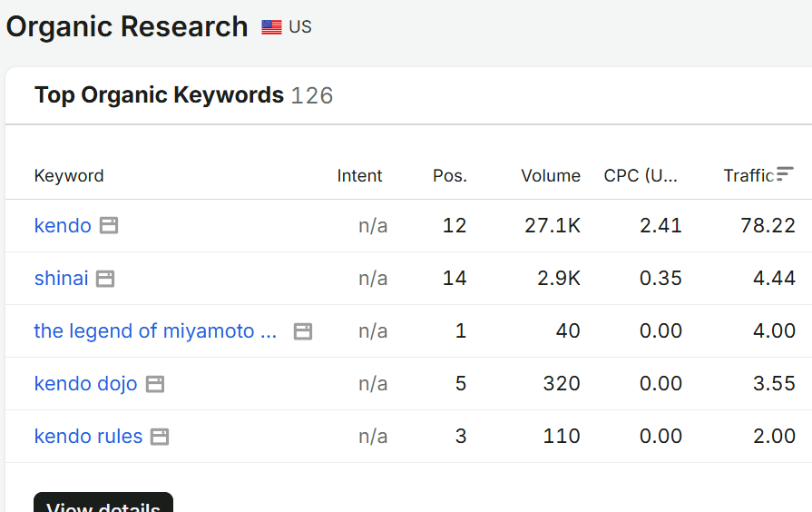
Task: Open SERP snapshot icon for kendo dojo
Action: 155,384
